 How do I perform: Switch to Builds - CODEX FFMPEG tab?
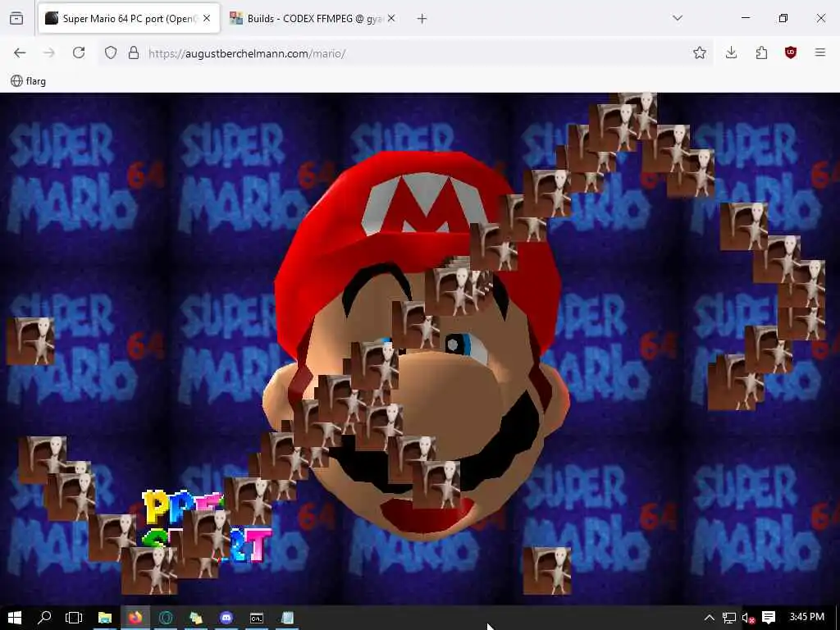click(x=313, y=18)
